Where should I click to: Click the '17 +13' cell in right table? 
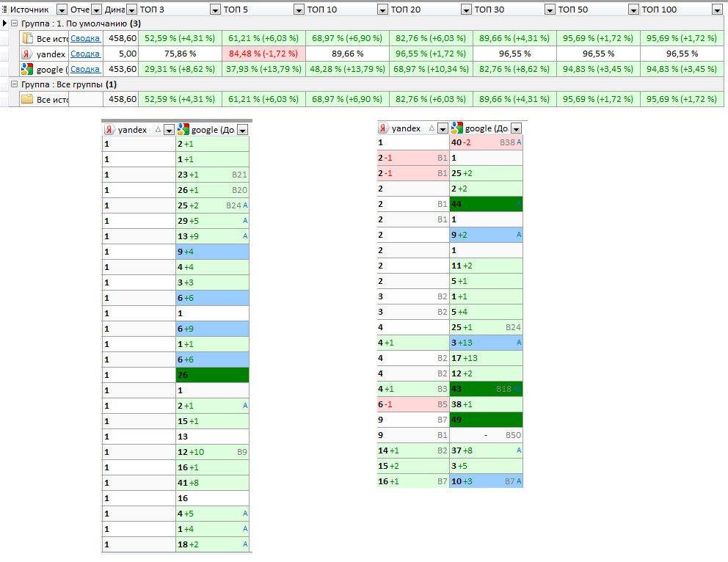pos(486,358)
